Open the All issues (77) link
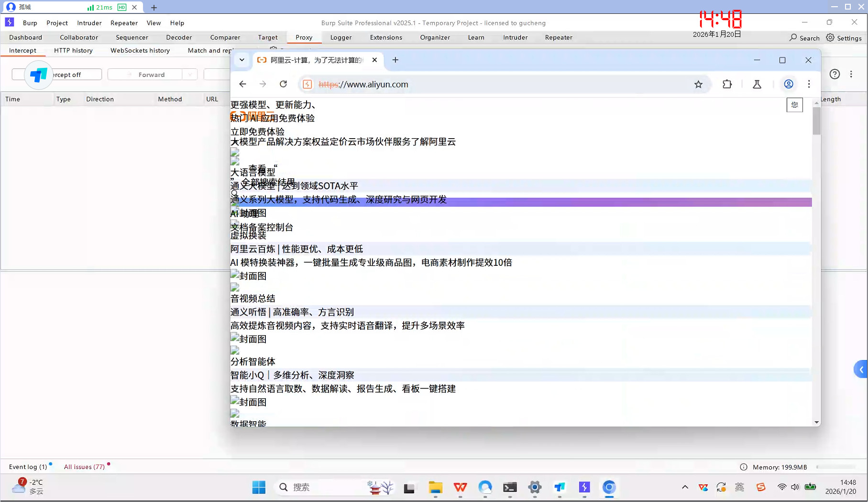This screenshot has height=502, width=868. (x=84, y=467)
